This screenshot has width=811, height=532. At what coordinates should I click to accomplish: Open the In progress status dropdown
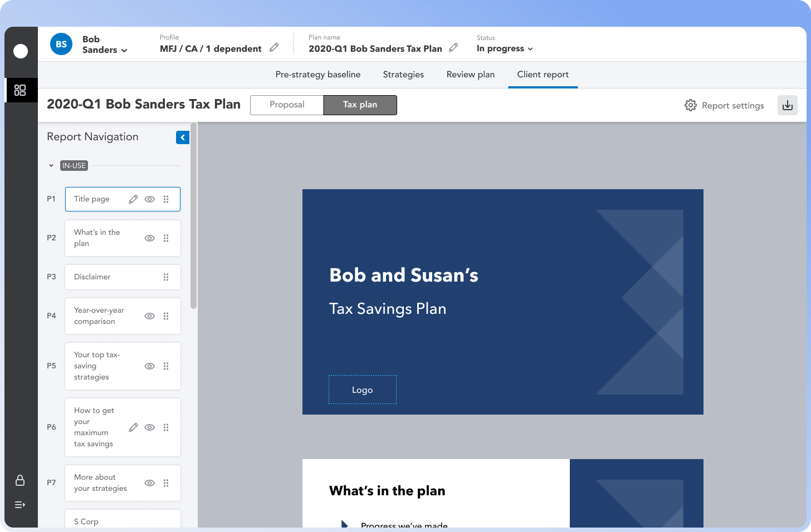tap(505, 48)
